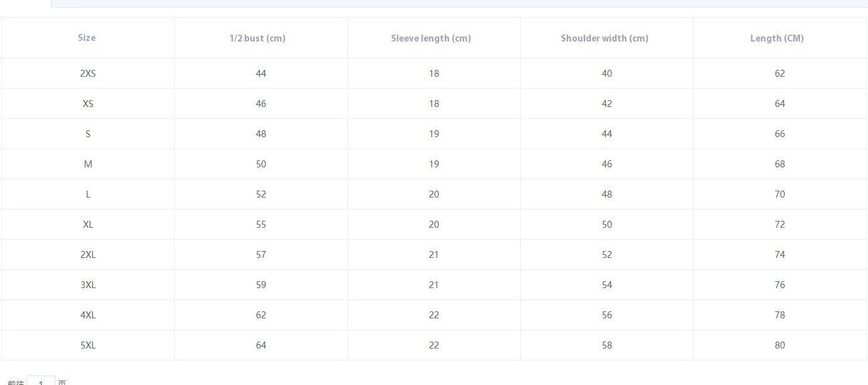Select the 5XL size cell
The image size is (868, 385).
point(88,345)
